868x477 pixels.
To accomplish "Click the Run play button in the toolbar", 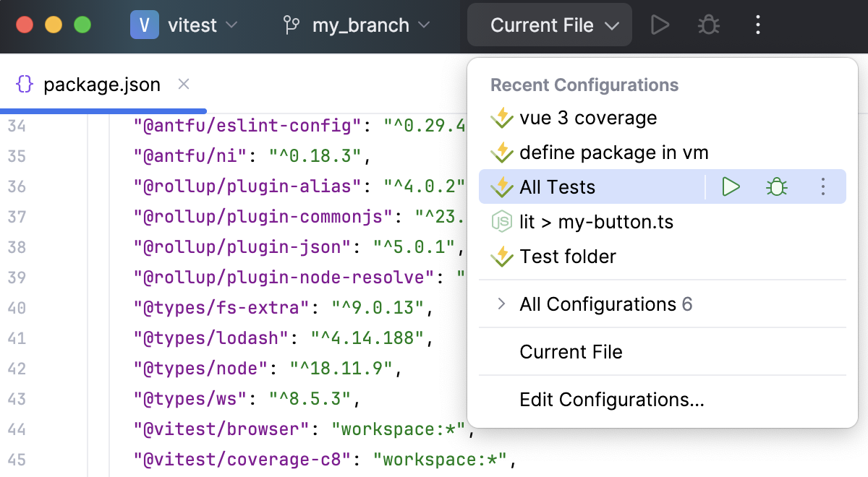I will (x=659, y=24).
